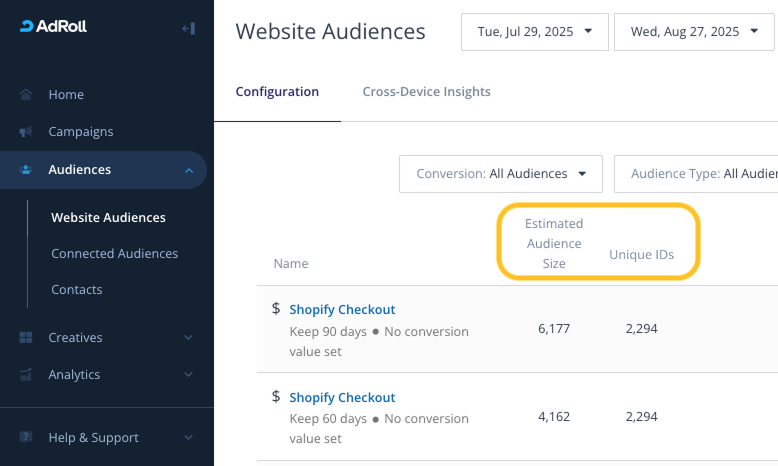The width and height of the screenshot is (778, 466).
Task: Collapse the sidebar with the arrow icon
Action: coord(188,28)
